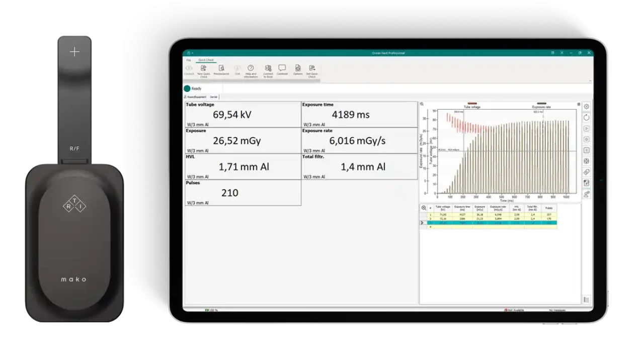Open the File menu

(189, 60)
